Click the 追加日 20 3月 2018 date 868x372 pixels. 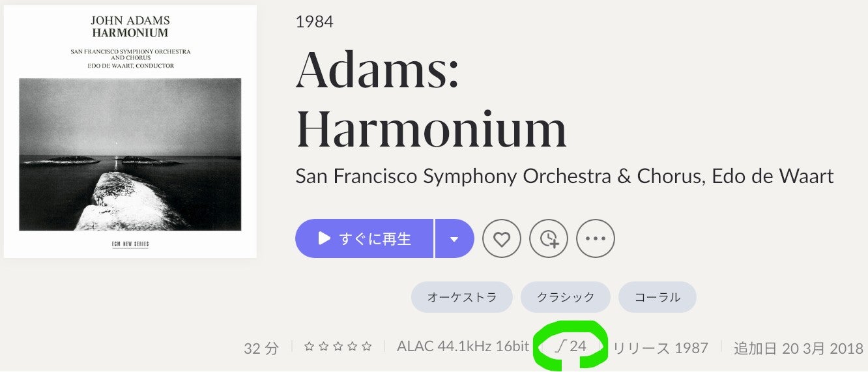(798, 348)
